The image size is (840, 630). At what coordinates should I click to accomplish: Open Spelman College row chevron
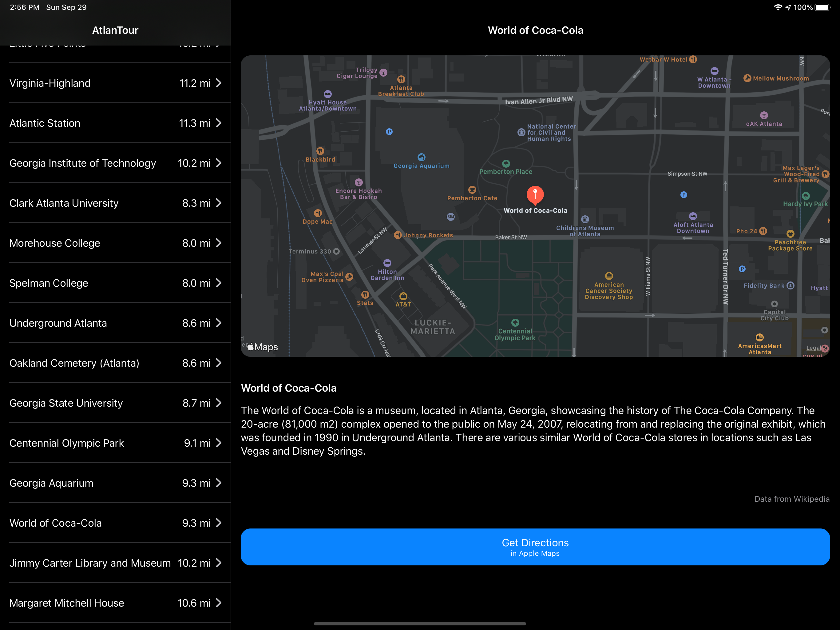[218, 283]
